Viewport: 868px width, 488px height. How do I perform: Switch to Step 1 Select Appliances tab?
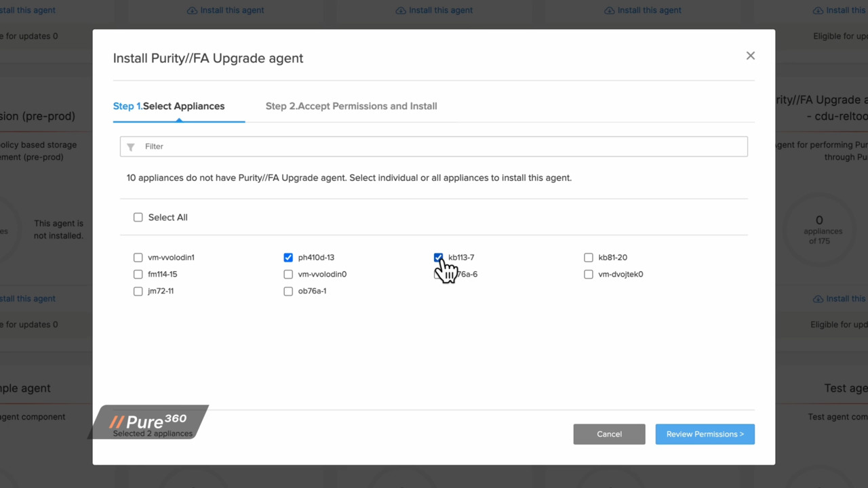(x=169, y=106)
